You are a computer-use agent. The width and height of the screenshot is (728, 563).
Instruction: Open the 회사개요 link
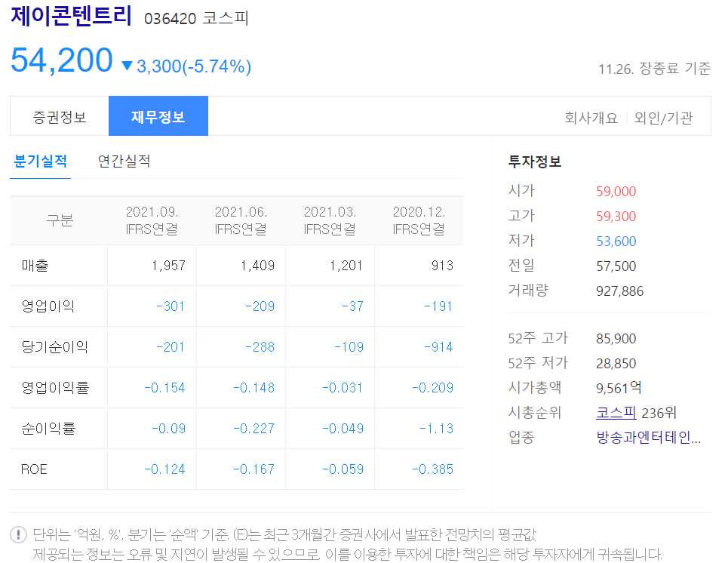click(x=591, y=118)
